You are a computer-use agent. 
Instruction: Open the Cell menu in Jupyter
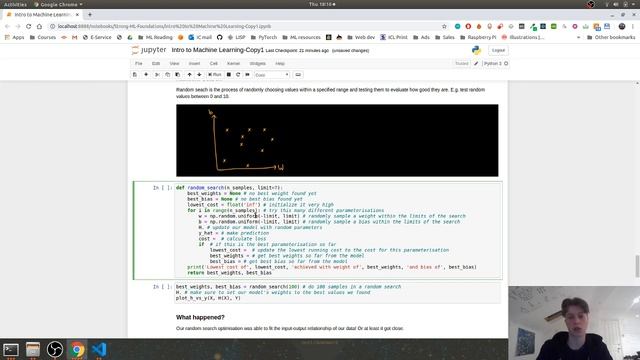coord(213,64)
